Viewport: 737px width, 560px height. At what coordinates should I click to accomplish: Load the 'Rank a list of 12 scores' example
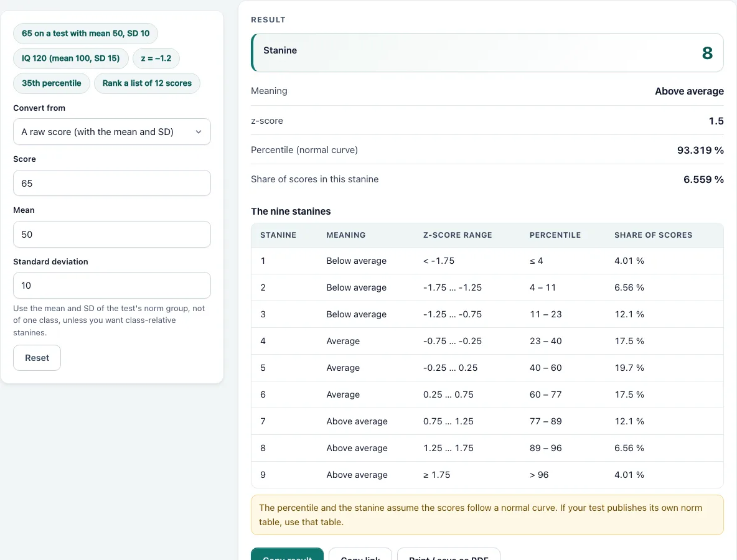point(147,83)
